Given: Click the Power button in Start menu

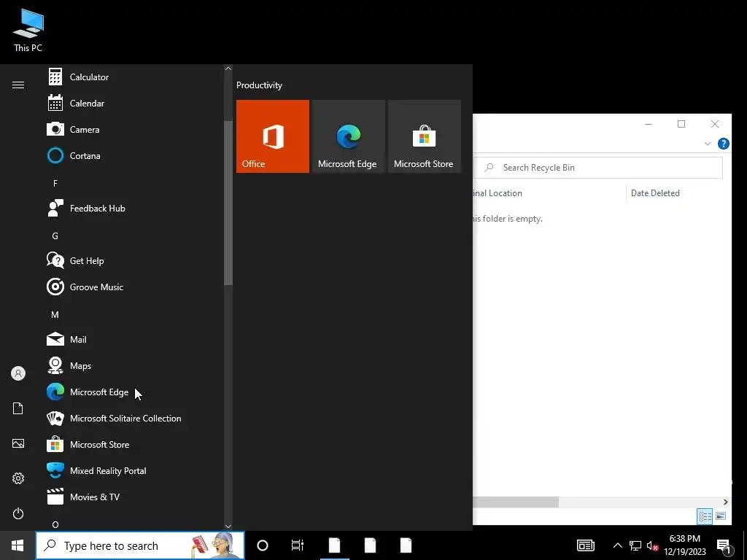Looking at the screenshot, I should pyautogui.click(x=18, y=513).
